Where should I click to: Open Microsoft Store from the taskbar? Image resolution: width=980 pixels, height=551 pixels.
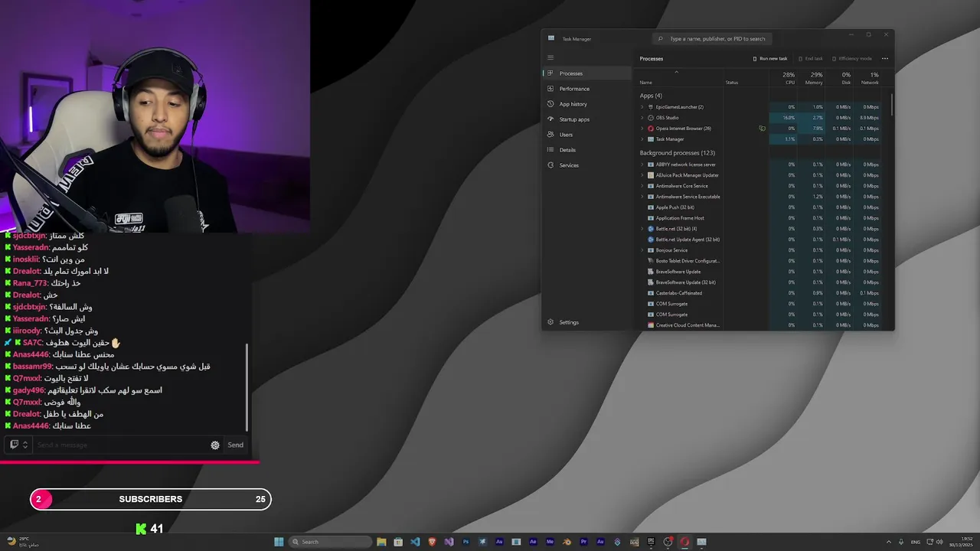tap(398, 542)
